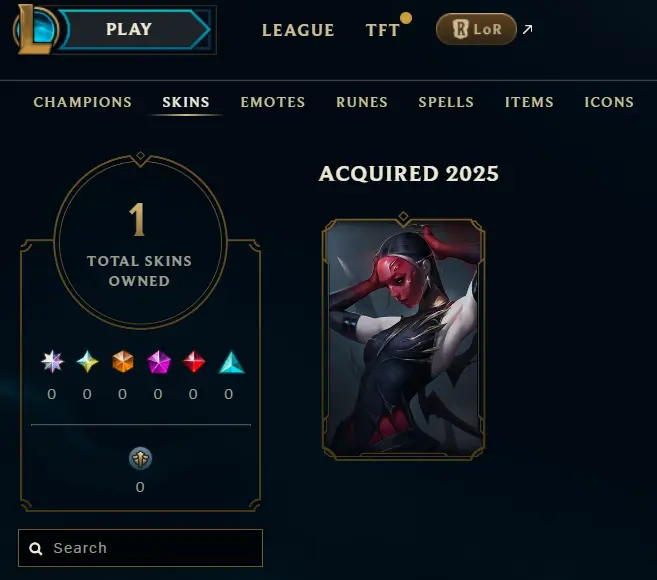
Task: Open the external link arrow beside LoR
Action: 528,29
